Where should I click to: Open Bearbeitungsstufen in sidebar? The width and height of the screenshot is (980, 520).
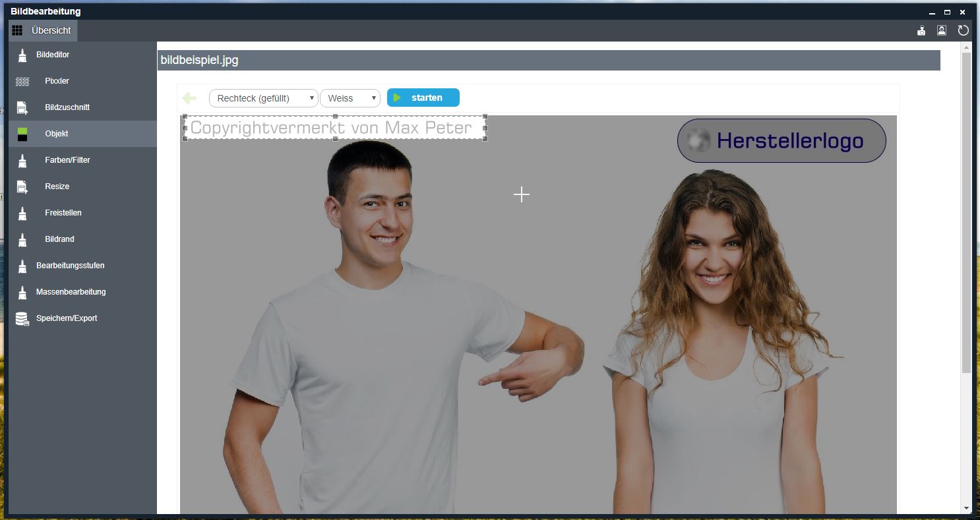tap(82, 266)
